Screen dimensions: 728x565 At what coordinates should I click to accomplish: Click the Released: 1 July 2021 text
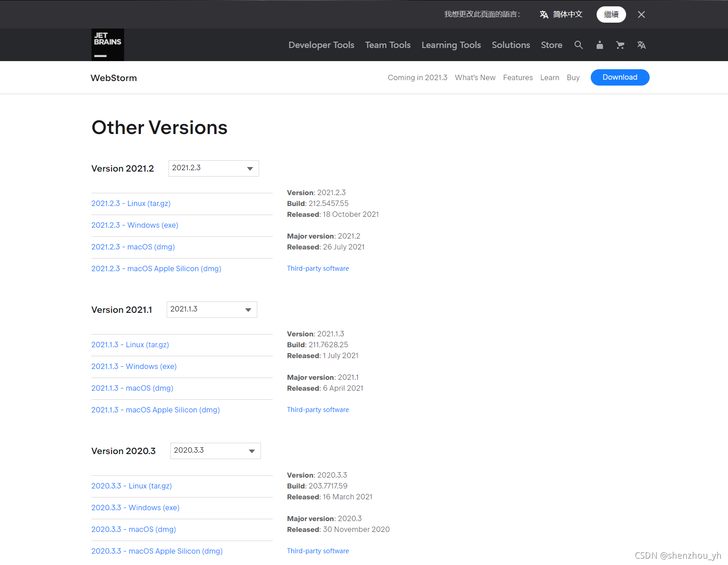(323, 355)
